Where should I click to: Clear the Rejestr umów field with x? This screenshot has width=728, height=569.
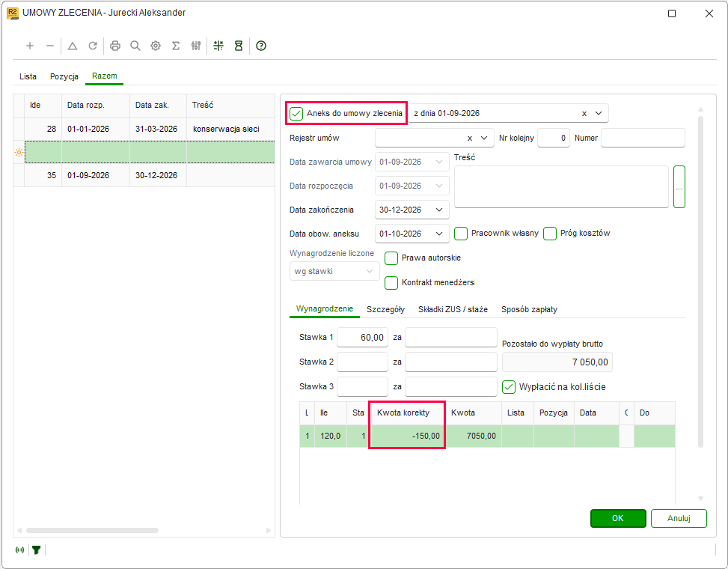pos(470,138)
